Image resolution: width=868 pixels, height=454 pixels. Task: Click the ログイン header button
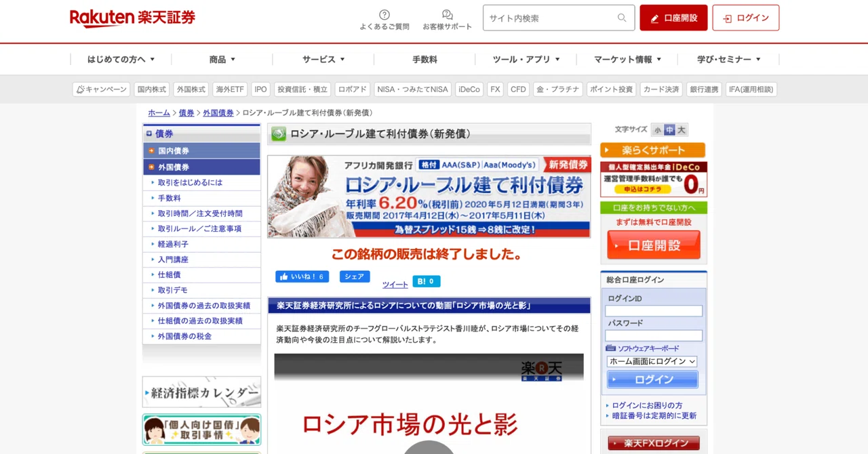click(x=745, y=18)
